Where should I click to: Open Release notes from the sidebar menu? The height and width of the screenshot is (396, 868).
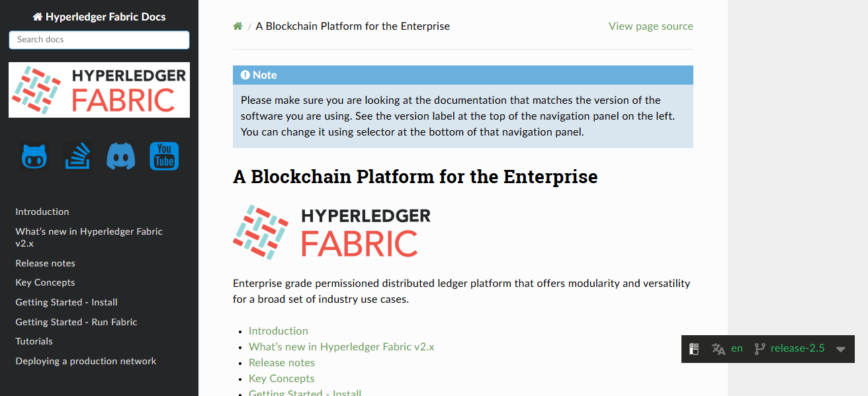coord(45,263)
